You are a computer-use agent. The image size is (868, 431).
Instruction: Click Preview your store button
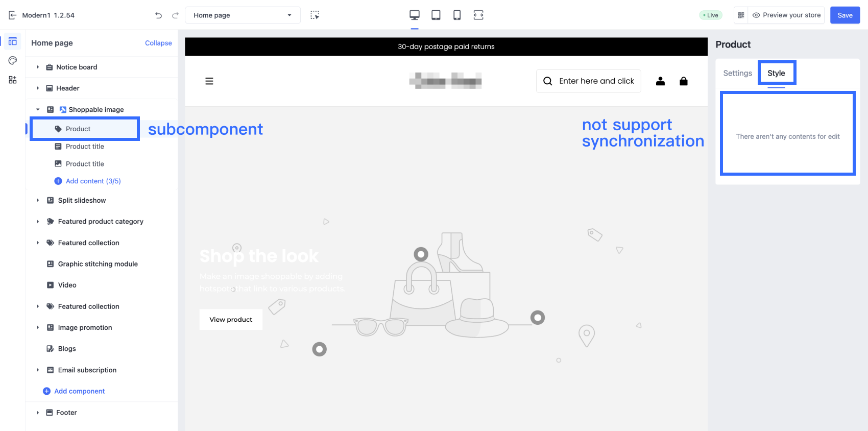(x=786, y=15)
